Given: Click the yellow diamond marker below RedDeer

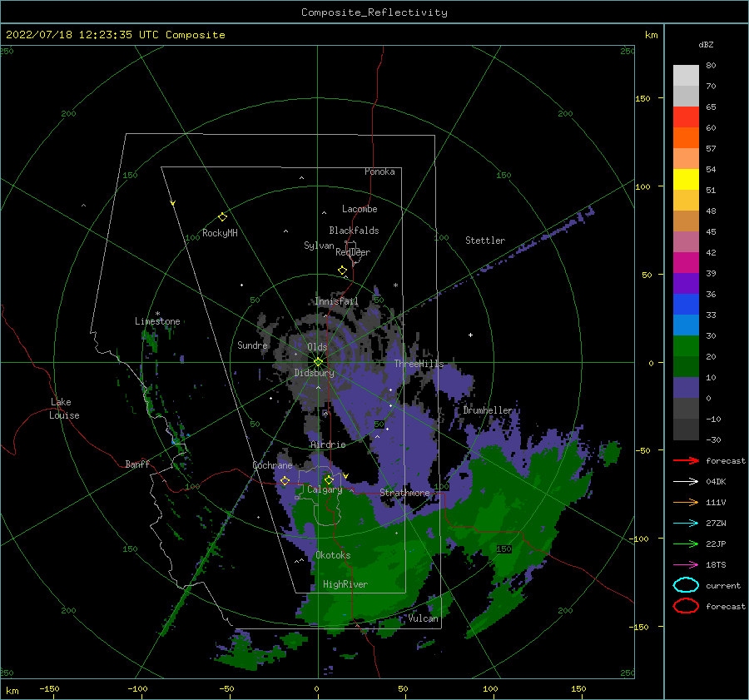Looking at the screenshot, I should coord(342,270).
